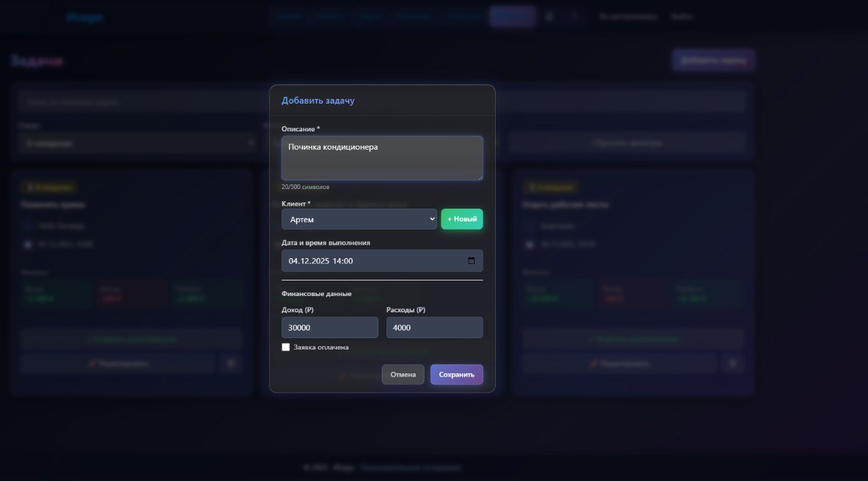The width and height of the screenshot is (868, 481).
Task: Save the task with "Сохранить"
Action: tap(456, 375)
